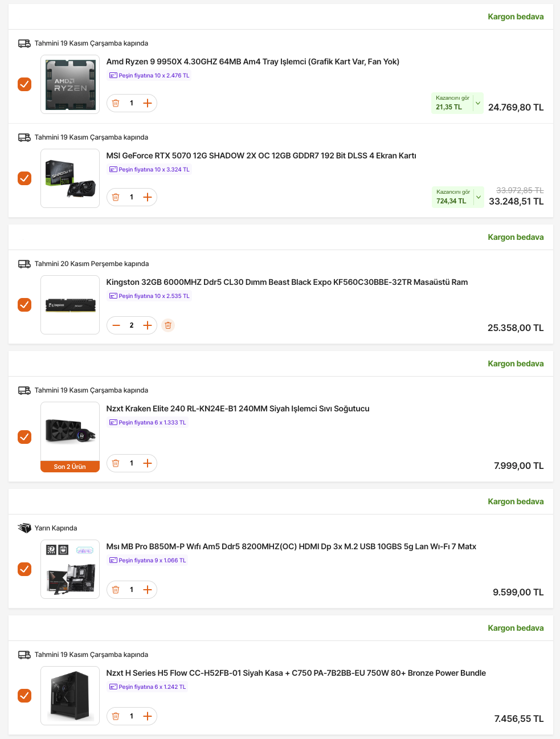Increase quantity of MSI GeForce RTX 5070
The width and height of the screenshot is (560, 739).
click(148, 197)
